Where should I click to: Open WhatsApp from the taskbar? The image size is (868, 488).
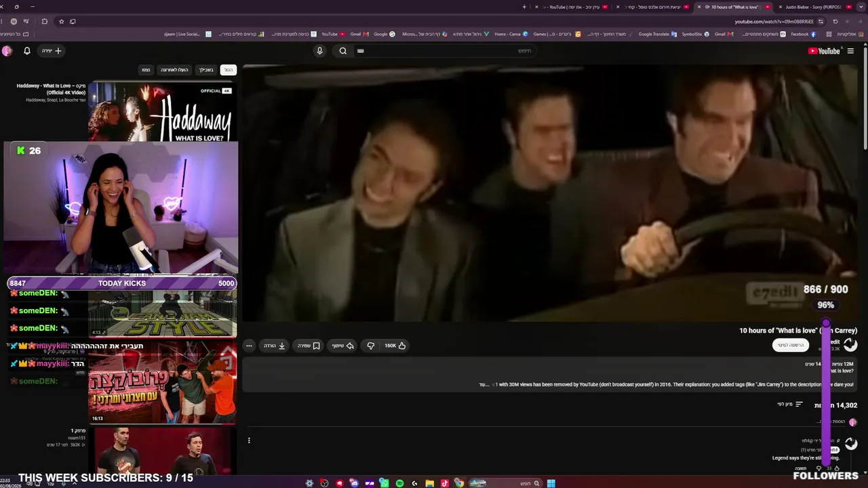click(384, 483)
